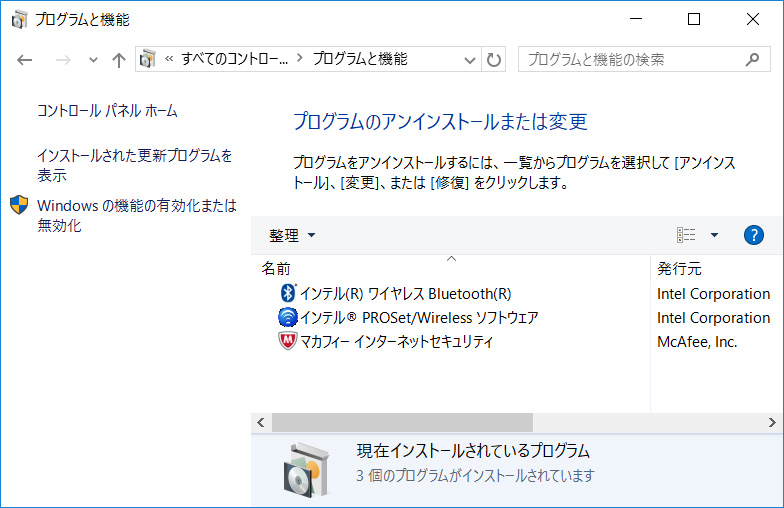Open コントロール パネル ホーム link
The image size is (784, 508).
pyautogui.click(x=107, y=111)
